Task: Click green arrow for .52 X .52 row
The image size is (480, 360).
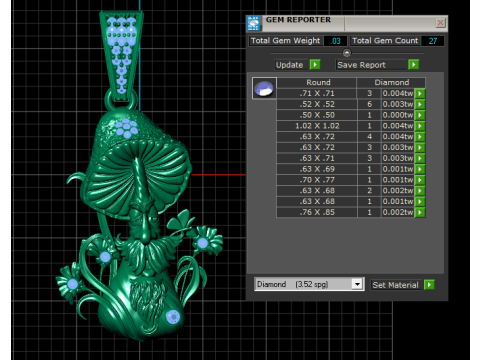Action: [420, 104]
